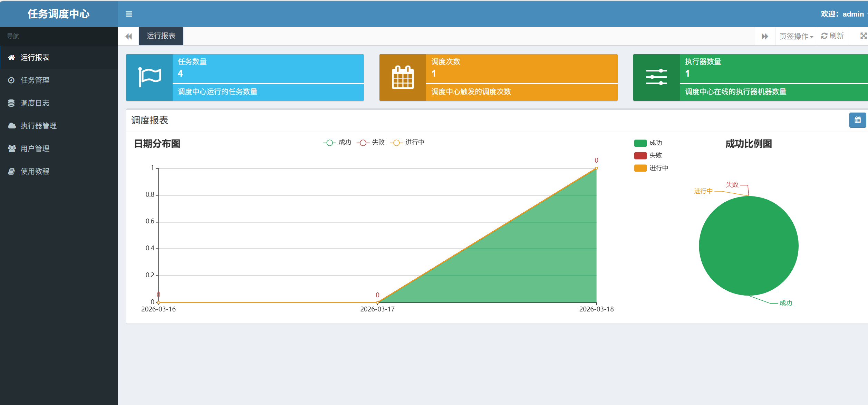Click the book icon beside 使用教程
The height and width of the screenshot is (405, 868).
click(x=11, y=171)
